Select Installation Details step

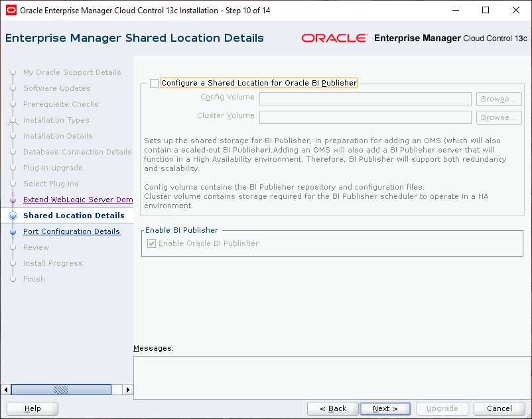point(58,137)
